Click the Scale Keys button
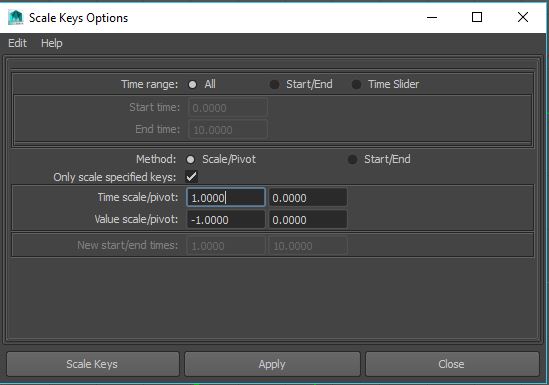Screen dimensions: 549x385 tap(92, 364)
